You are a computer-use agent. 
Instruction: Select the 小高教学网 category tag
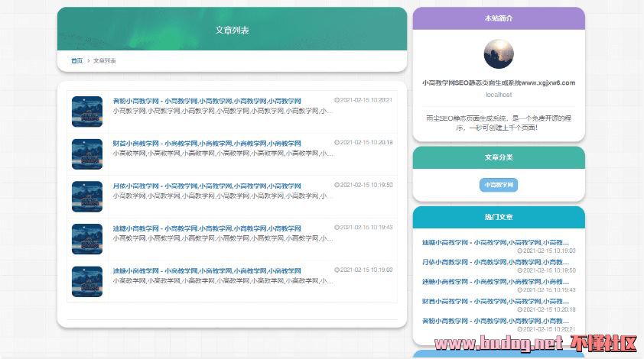click(x=499, y=185)
